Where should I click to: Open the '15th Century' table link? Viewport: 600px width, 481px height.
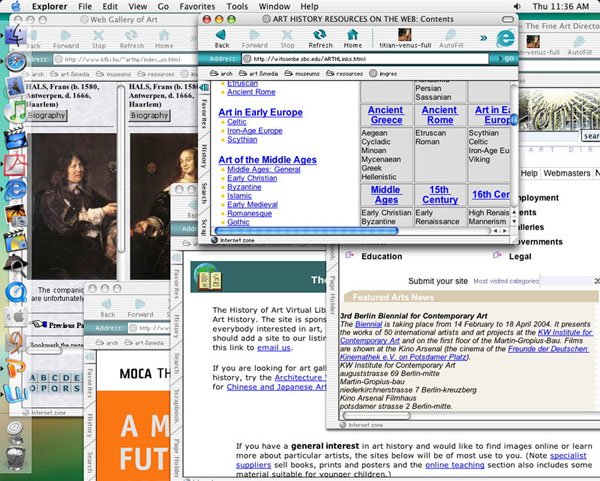point(440,195)
